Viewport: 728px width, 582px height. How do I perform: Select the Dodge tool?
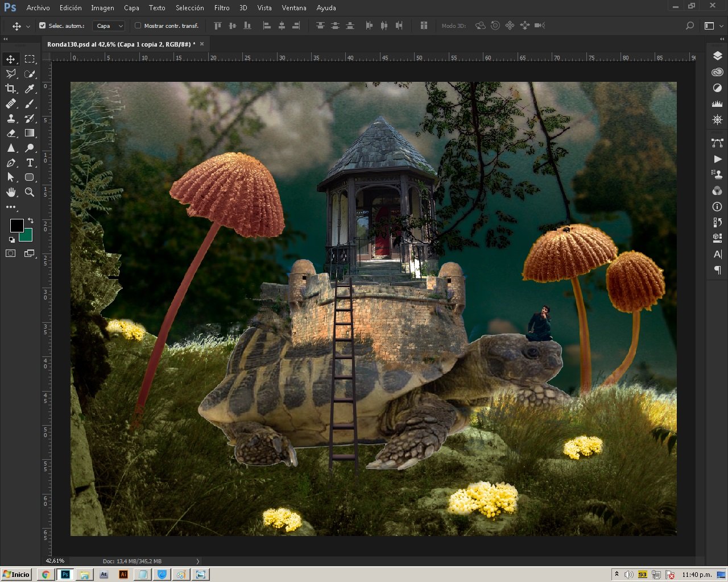tap(30, 148)
